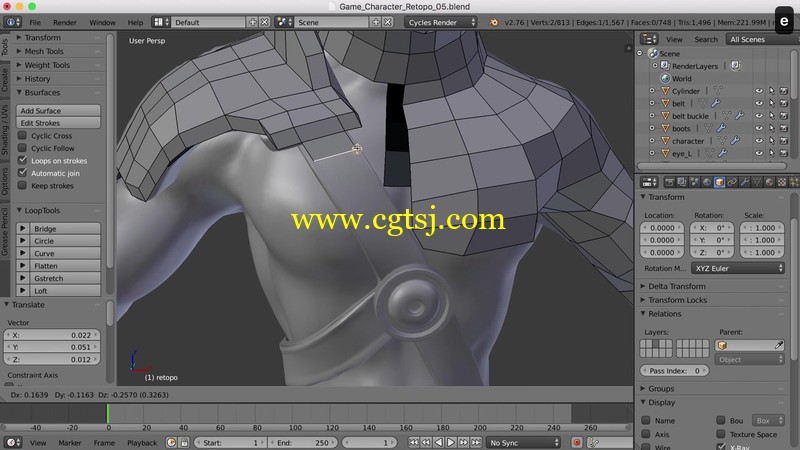Viewport: 800px width, 450px height.
Task: Open the Window menu
Action: (102, 22)
